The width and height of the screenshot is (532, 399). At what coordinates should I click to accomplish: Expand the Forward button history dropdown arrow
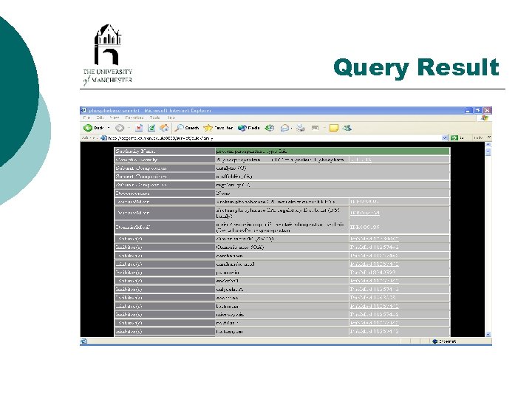[x=129, y=128]
